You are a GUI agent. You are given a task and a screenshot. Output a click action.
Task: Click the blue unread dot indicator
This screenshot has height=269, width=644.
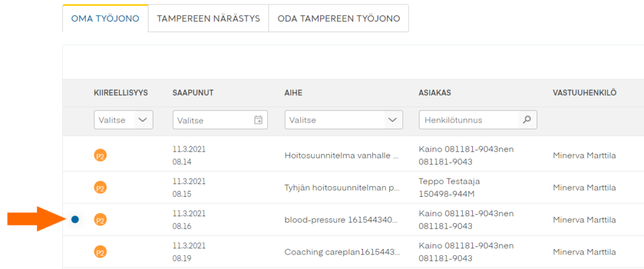coord(75,219)
